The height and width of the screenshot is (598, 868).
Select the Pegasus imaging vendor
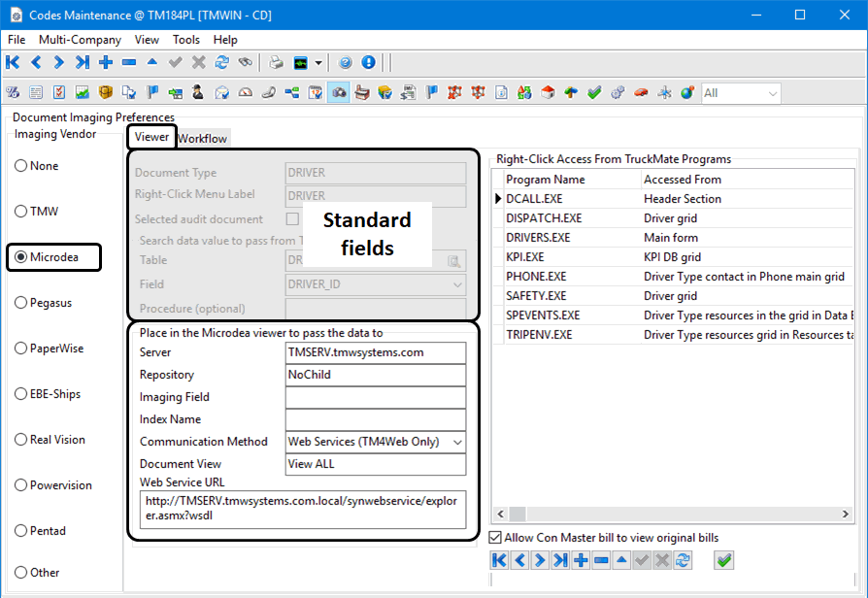click(x=20, y=303)
